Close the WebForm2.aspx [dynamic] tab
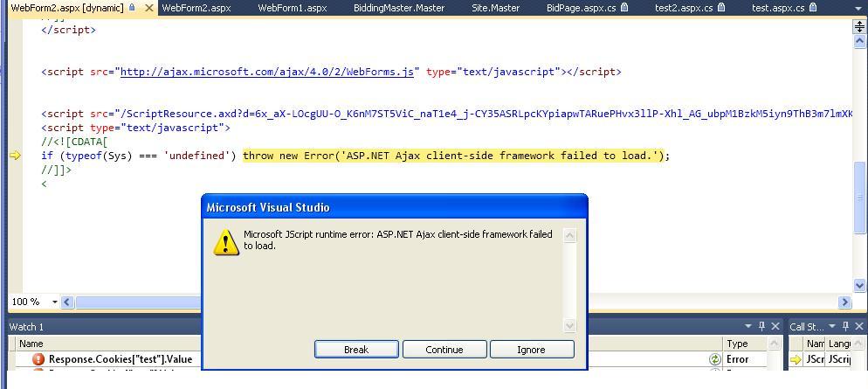Viewport: 868px width, 389px height. [x=149, y=8]
